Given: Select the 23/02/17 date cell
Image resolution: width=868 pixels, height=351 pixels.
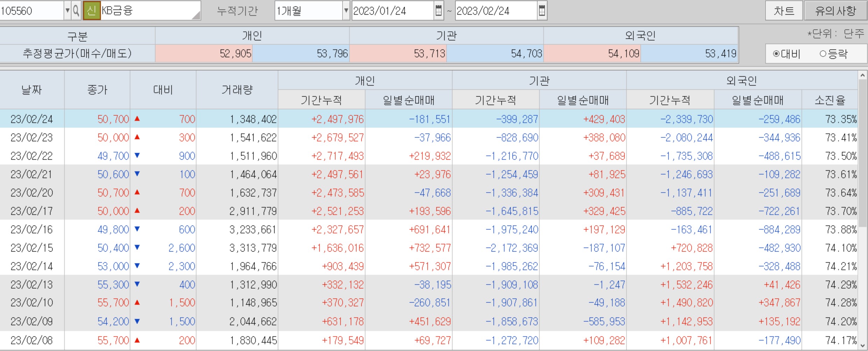Looking at the screenshot, I should pyautogui.click(x=32, y=211).
